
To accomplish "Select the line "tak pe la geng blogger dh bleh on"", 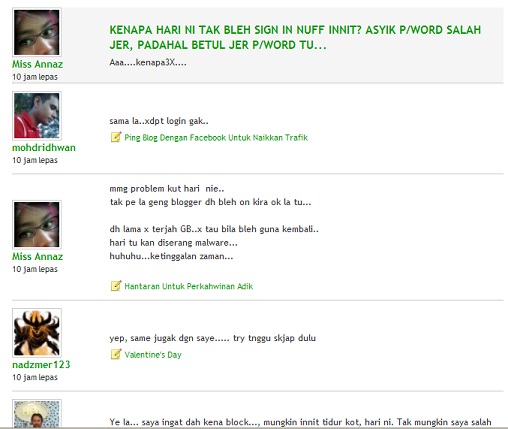I will point(210,202).
